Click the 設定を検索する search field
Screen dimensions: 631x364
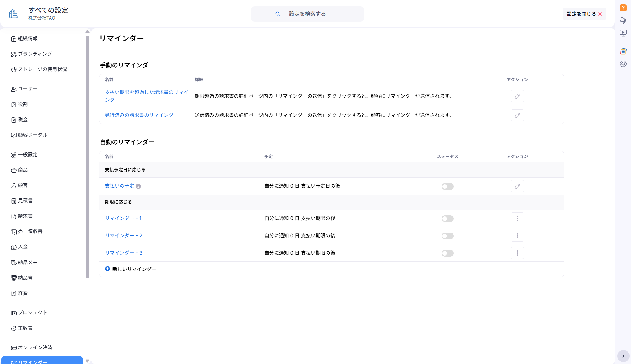307,14
